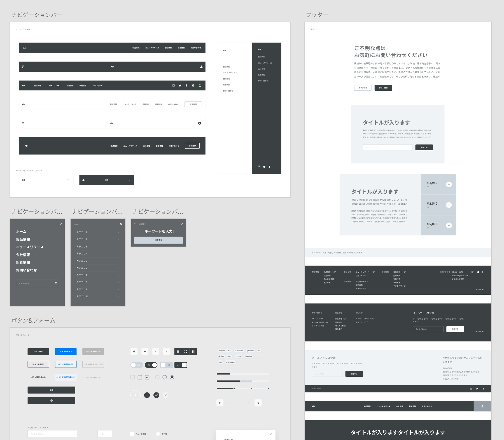
Task: Click Twitter icon in bottom copyright bar
Action: [x=477, y=389]
